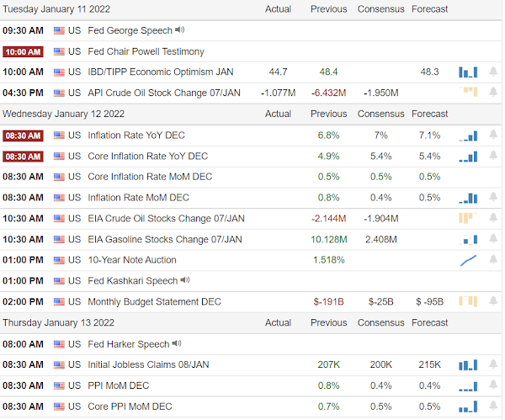505x420 pixels.
Task: Click Forecast column header under Tuesday January 11
Action: 430,9
